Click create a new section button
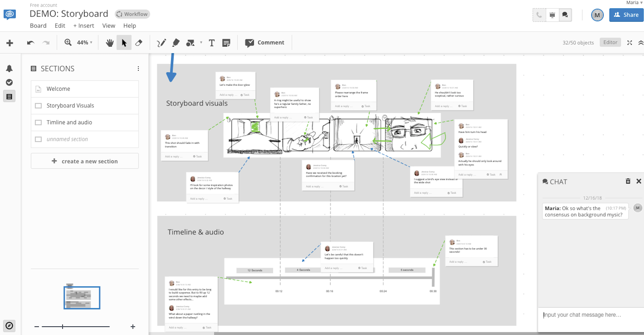644x335 pixels. click(x=84, y=161)
